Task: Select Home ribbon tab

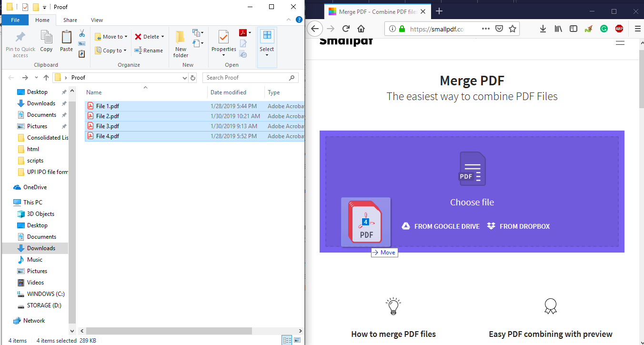Action: coord(42,20)
